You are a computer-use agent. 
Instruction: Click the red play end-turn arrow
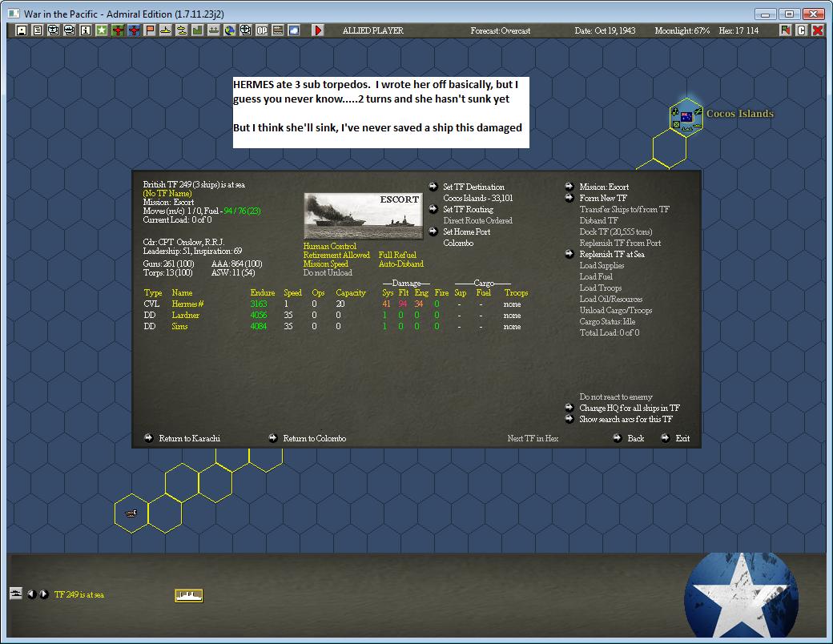point(318,30)
